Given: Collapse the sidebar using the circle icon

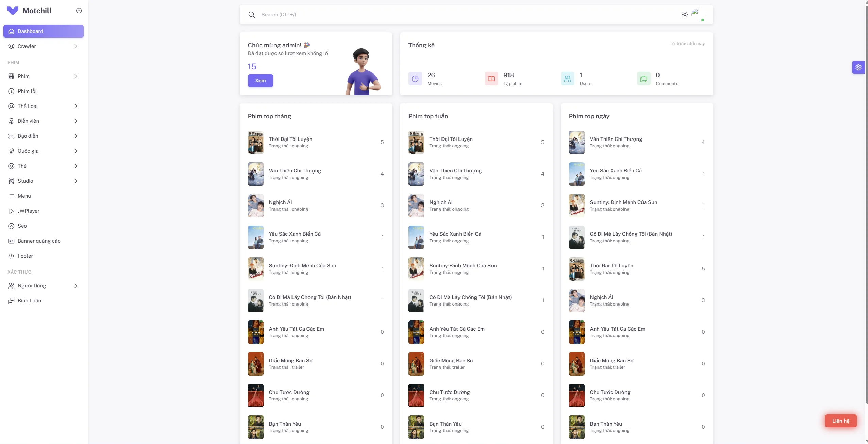Looking at the screenshot, I should tap(79, 11).
